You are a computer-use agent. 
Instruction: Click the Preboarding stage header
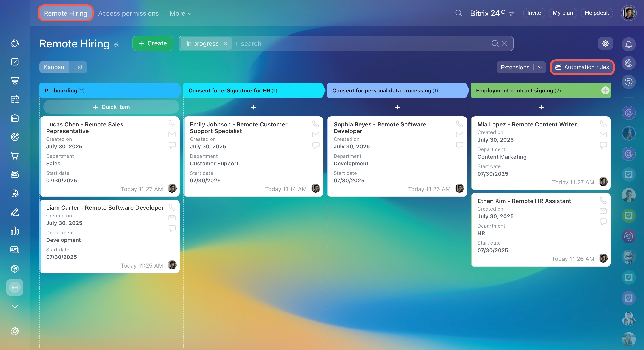coord(110,90)
